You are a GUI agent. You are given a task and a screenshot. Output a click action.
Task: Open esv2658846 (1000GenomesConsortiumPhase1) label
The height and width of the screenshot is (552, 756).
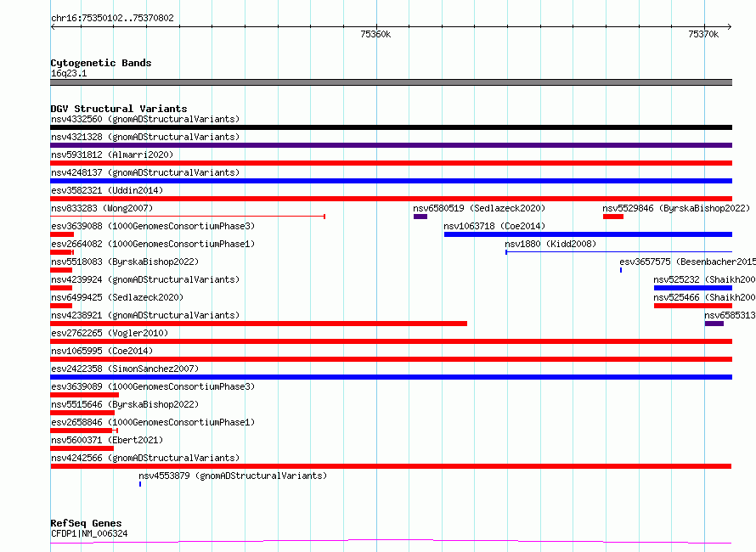153,422
